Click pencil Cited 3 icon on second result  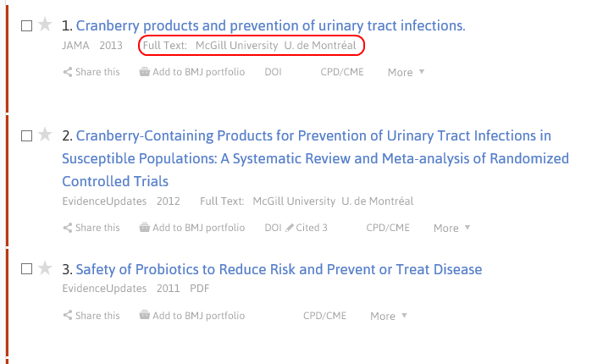pyautogui.click(x=290, y=228)
